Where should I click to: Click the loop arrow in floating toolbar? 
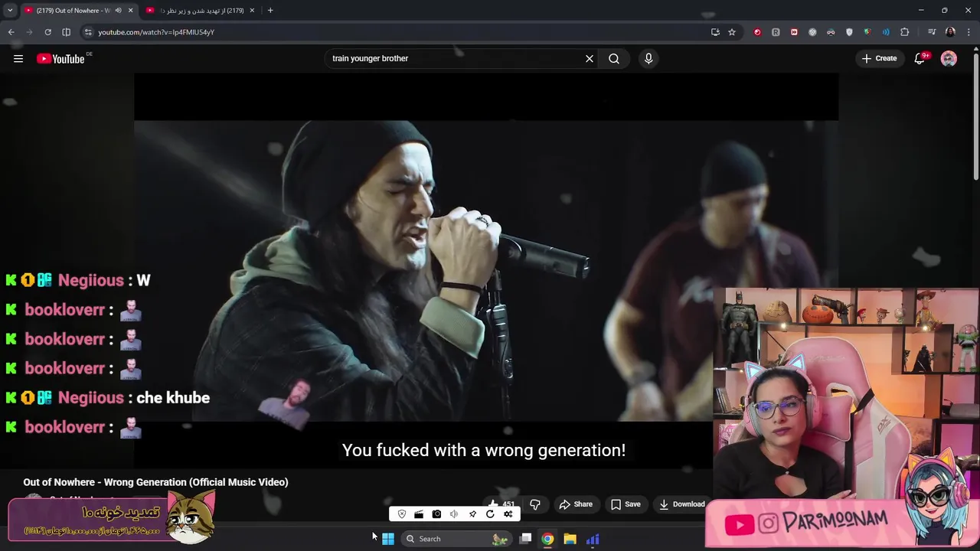[x=490, y=514]
